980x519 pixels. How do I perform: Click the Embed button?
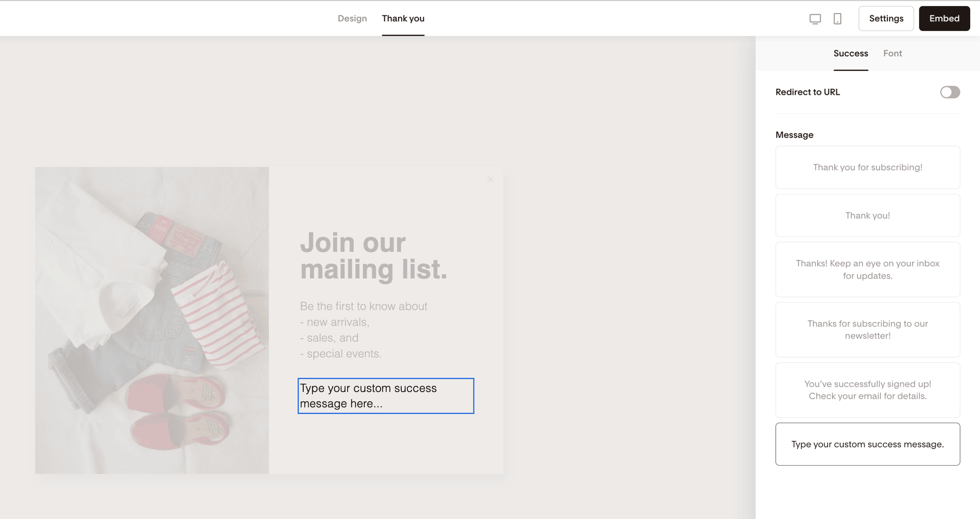pyautogui.click(x=945, y=19)
